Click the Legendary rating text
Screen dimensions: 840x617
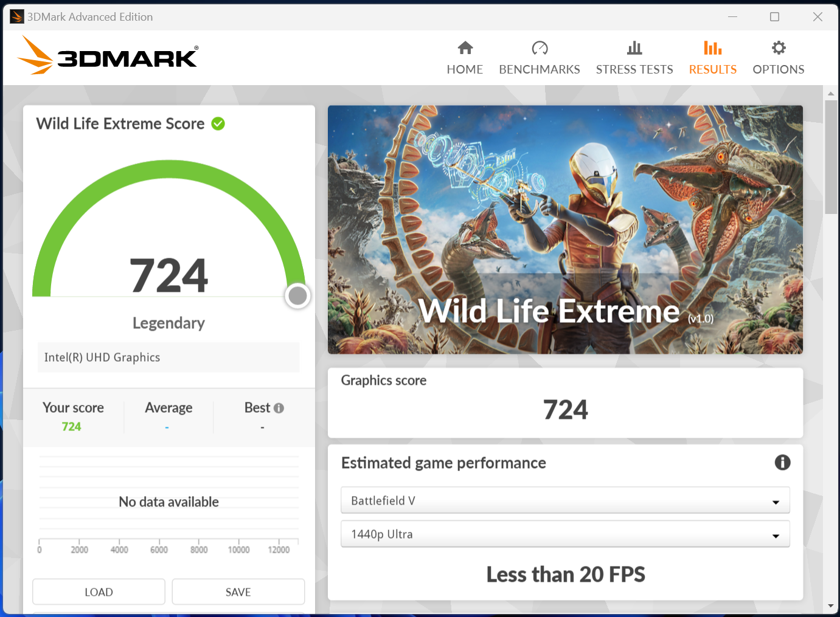click(x=168, y=323)
